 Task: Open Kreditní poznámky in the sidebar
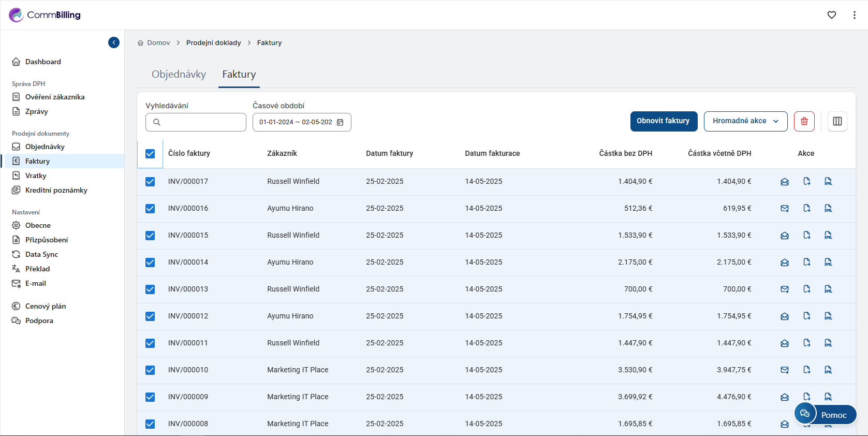56,190
